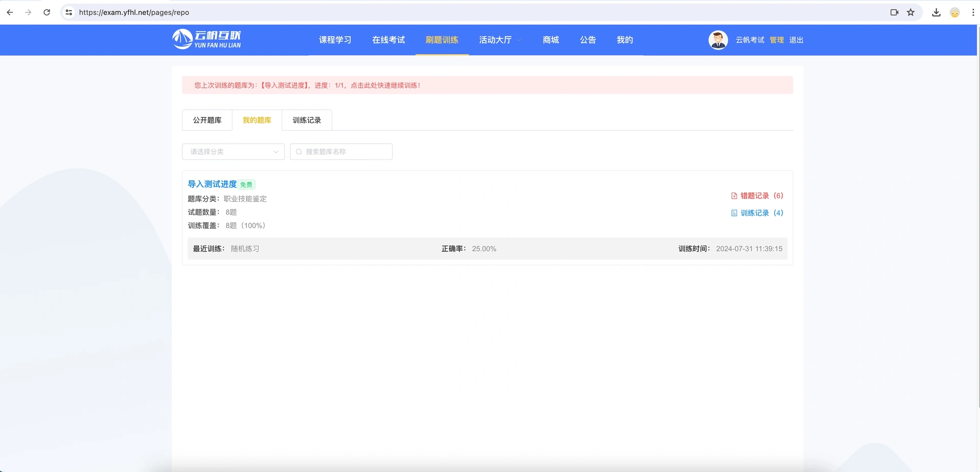Click the red banner to continue last training
This screenshot has height=472, width=980.
[x=487, y=85]
